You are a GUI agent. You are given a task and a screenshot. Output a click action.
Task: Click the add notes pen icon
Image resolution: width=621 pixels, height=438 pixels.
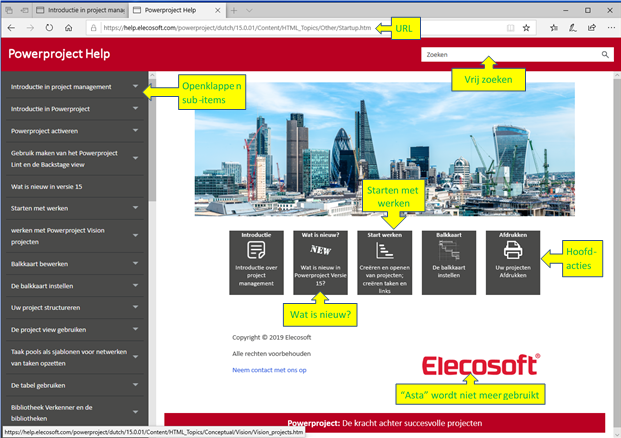[x=573, y=28]
